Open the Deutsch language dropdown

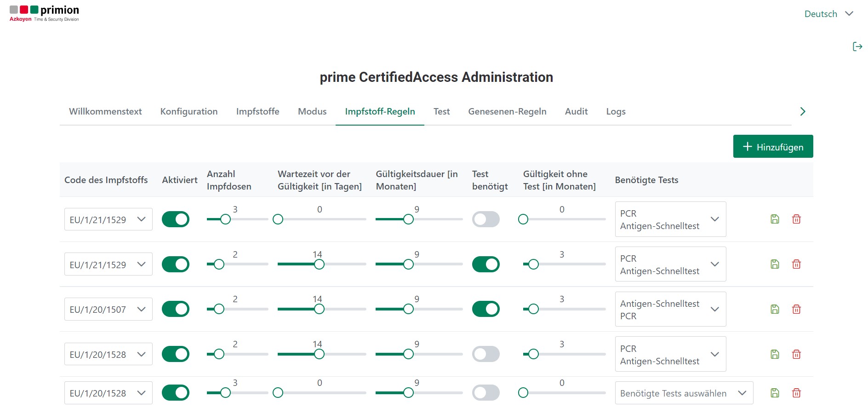pos(828,14)
